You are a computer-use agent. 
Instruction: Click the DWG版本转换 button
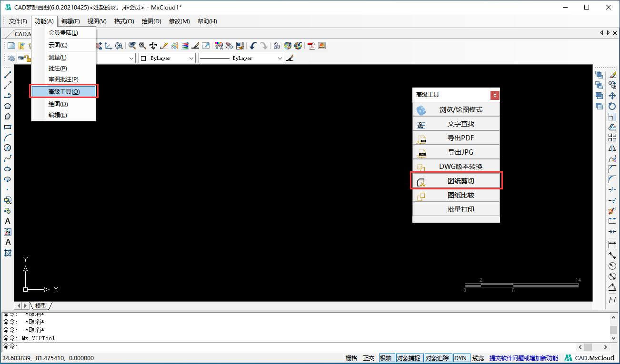(456, 167)
